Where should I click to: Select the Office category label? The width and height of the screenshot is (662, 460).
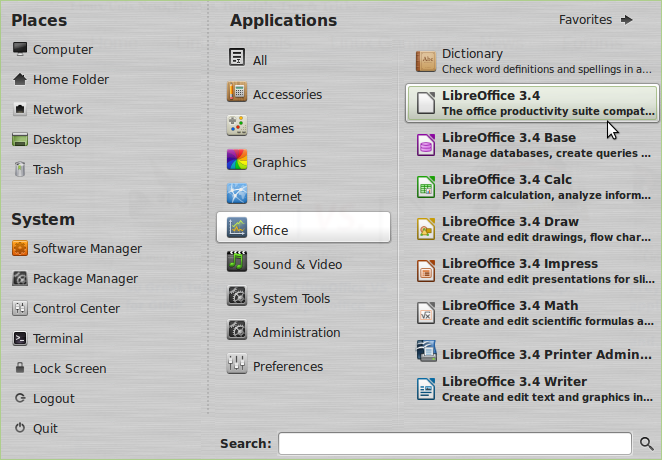[271, 230]
